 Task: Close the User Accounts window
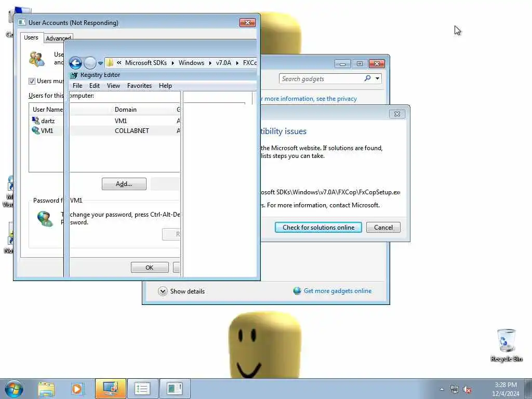(247, 23)
